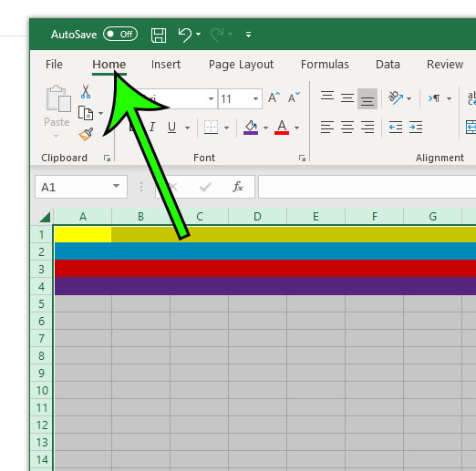Viewport: 476px width, 471px height.
Task: Increase font size with larger A
Action: 274,97
